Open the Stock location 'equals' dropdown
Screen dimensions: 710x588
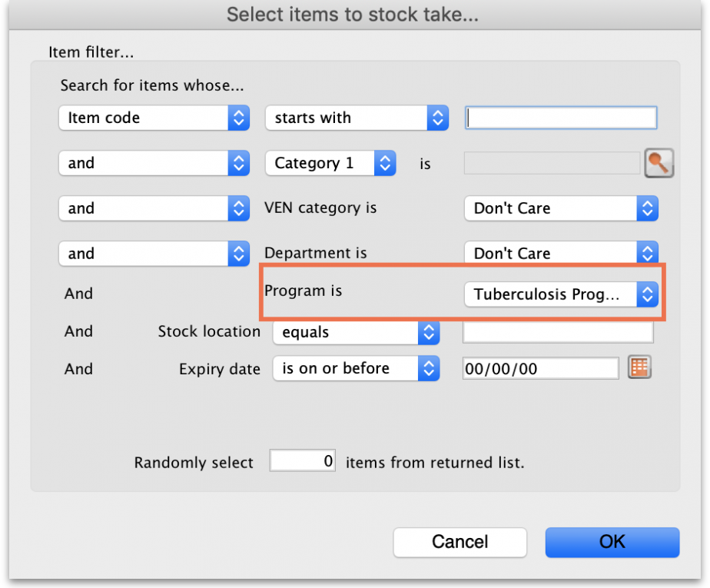pyautogui.click(x=356, y=332)
